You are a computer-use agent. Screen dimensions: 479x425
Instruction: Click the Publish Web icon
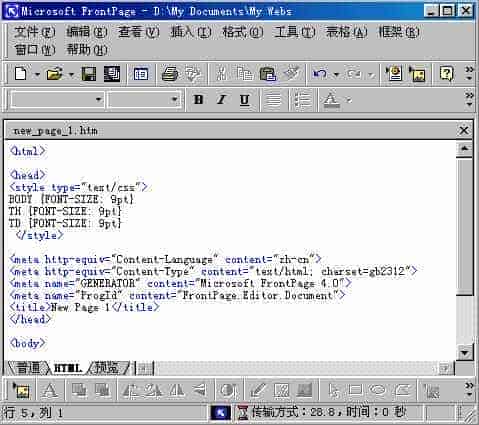tap(112, 74)
